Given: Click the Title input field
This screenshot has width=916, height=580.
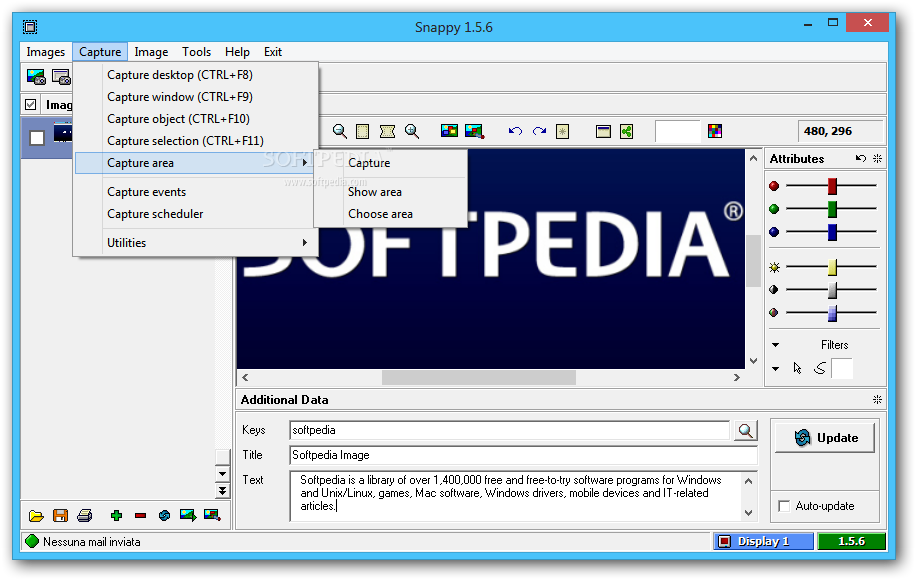Looking at the screenshot, I should point(523,455).
